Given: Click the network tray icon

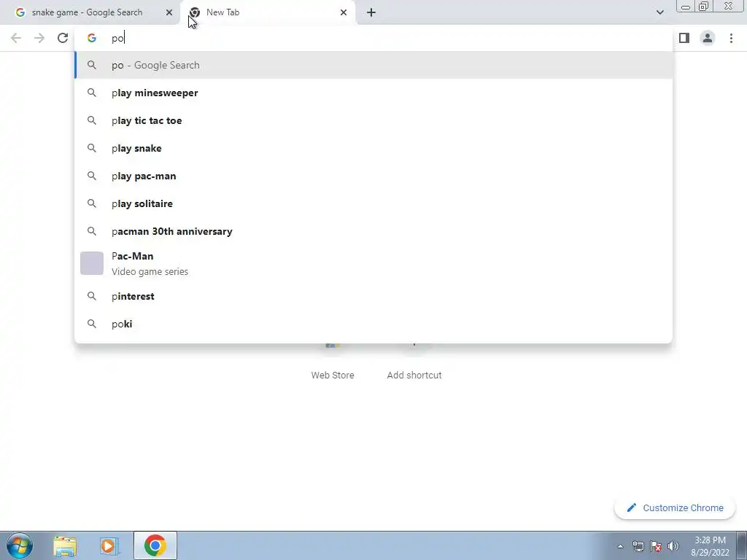Looking at the screenshot, I should 638,546.
